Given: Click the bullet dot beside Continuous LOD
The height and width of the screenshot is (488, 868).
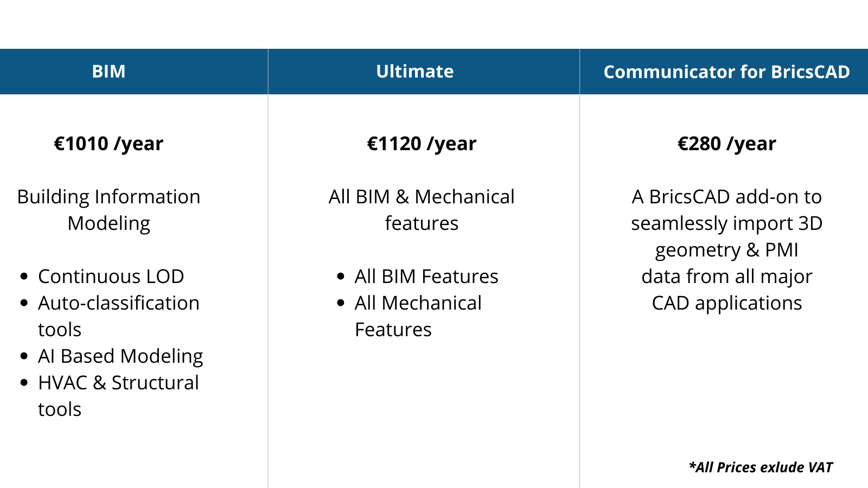Looking at the screenshot, I should tap(24, 277).
